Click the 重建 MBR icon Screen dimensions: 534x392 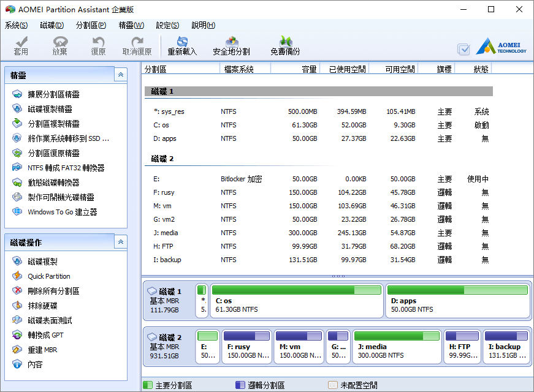pos(17,350)
